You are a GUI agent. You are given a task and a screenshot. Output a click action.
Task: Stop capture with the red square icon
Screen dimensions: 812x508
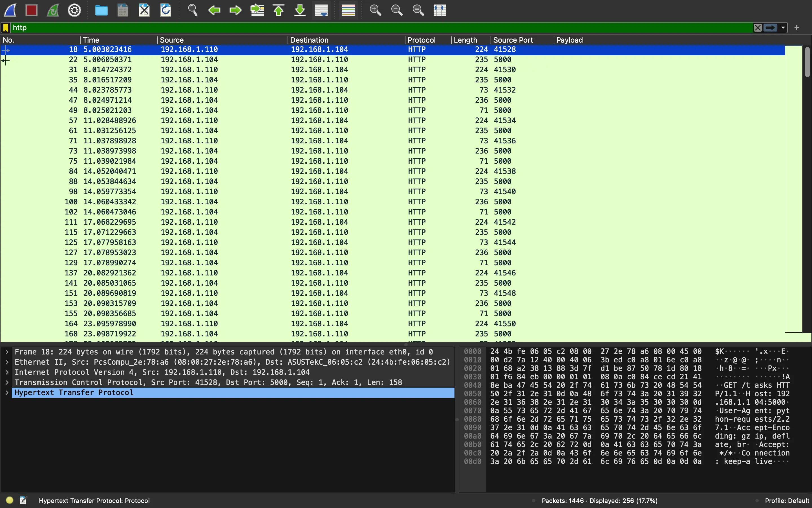tap(32, 10)
